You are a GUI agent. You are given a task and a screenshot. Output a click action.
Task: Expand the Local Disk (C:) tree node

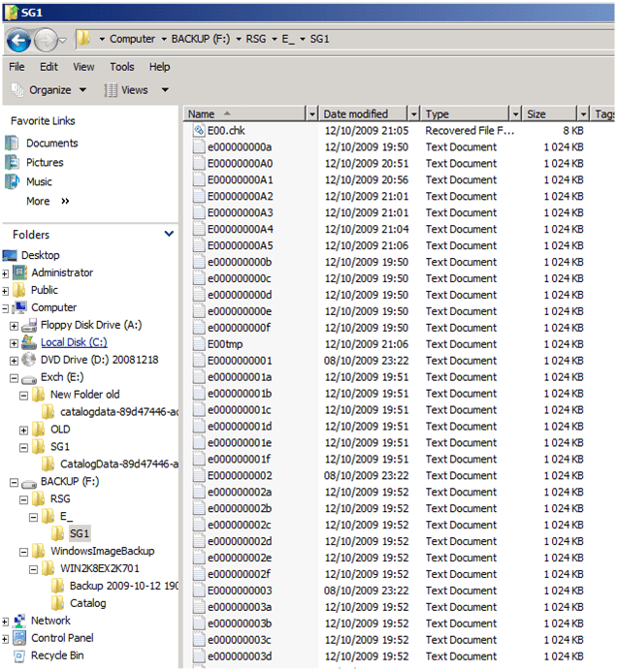coord(14,343)
